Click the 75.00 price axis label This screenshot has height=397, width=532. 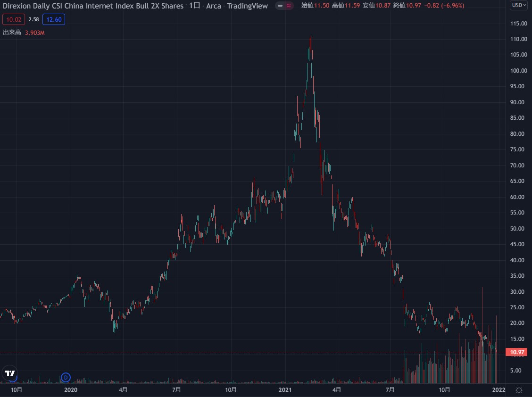coord(517,149)
